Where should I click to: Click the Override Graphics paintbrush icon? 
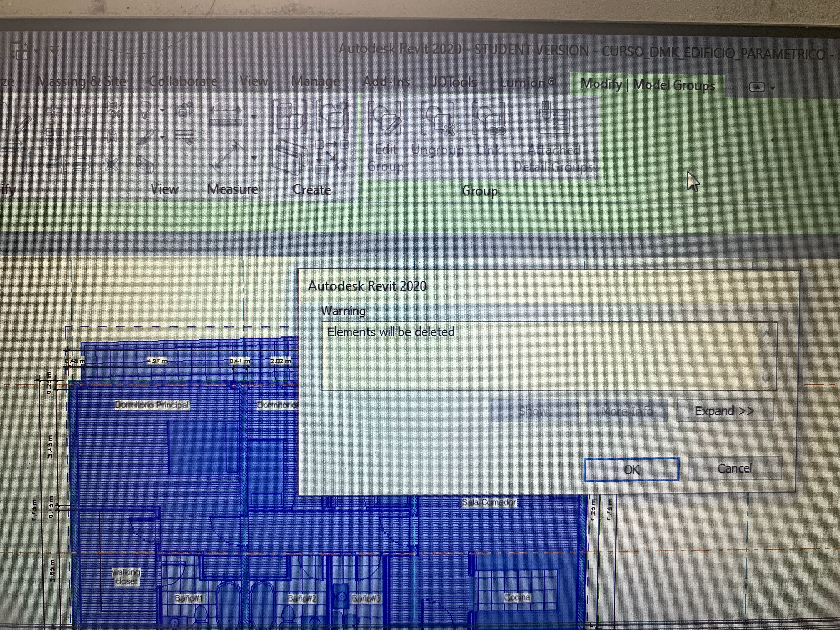coord(145,137)
